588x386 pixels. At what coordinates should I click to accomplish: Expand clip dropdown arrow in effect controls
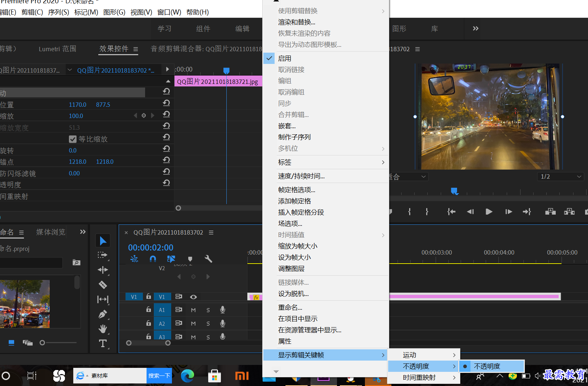70,70
